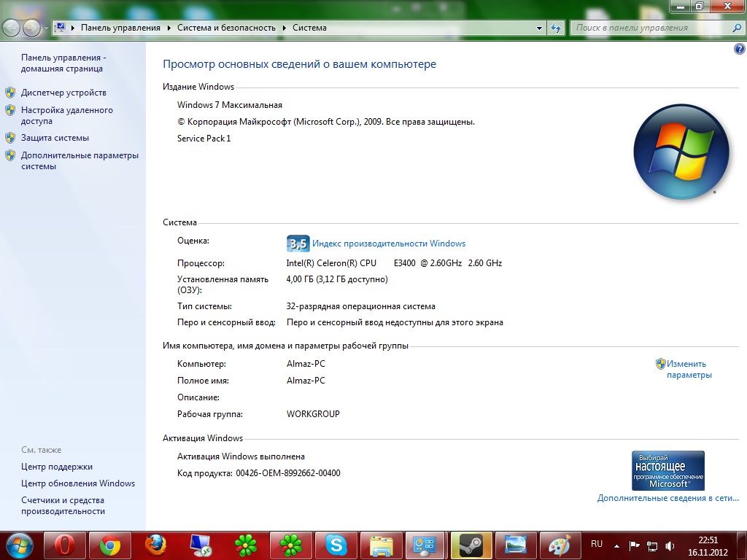
Task: Click shield icon beside Защита системы
Action: (10, 138)
